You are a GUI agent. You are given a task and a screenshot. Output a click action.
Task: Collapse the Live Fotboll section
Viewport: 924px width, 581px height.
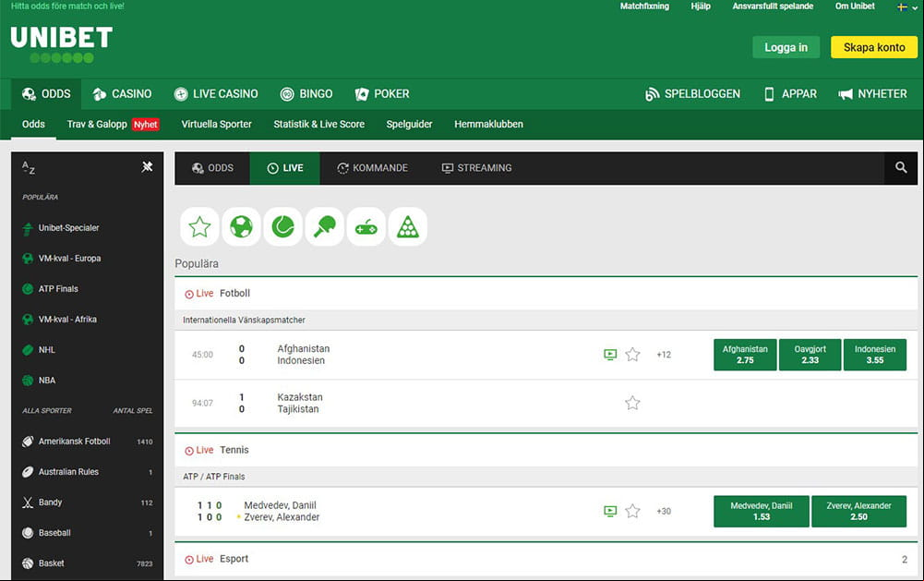pos(546,293)
